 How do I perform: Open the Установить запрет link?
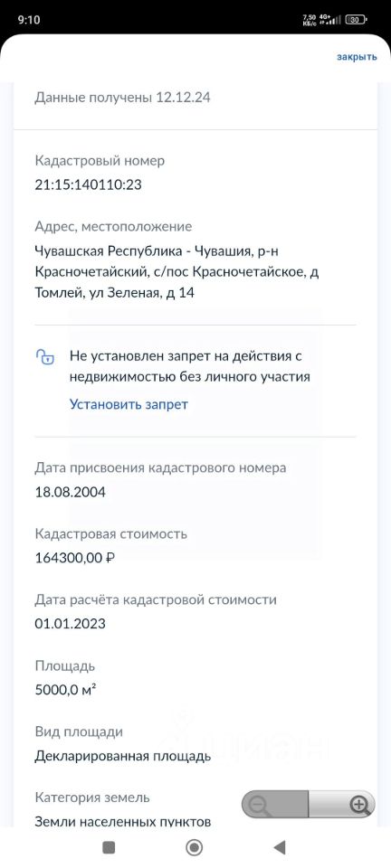(129, 404)
